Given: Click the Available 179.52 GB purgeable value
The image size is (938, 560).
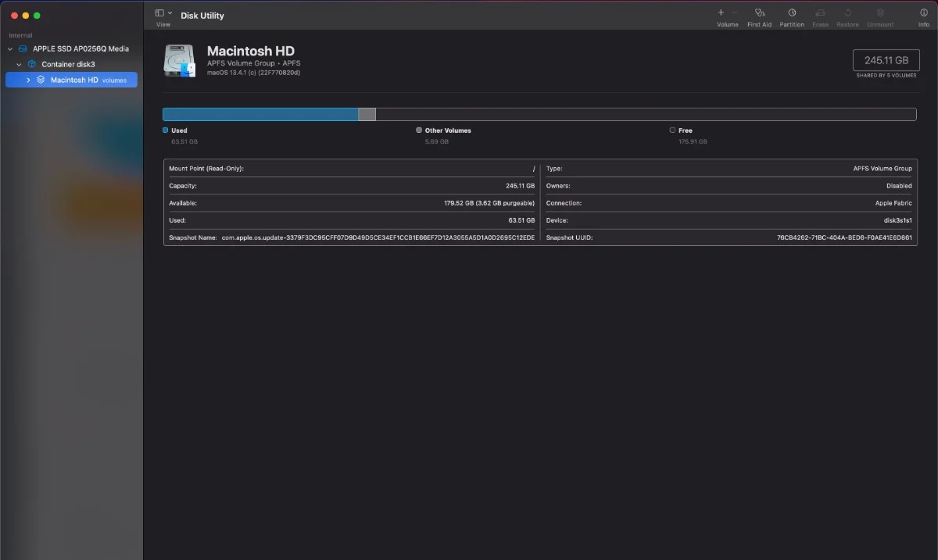Looking at the screenshot, I should (489, 203).
